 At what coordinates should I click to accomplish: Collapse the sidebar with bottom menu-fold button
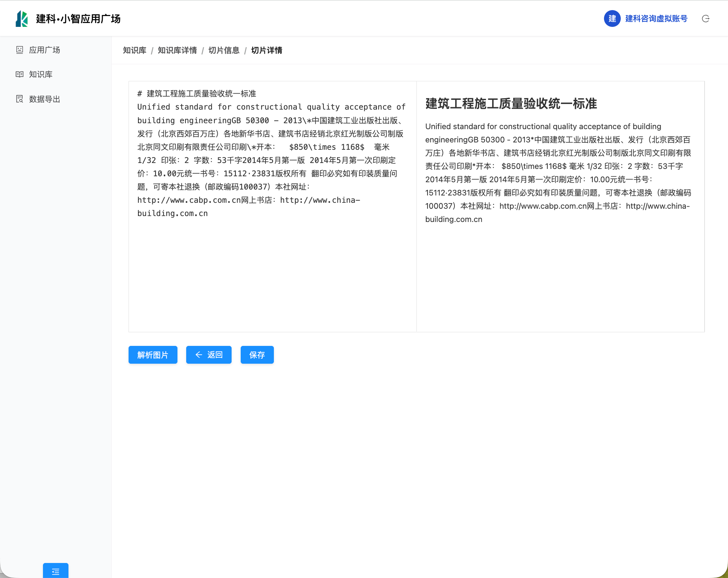(56, 571)
